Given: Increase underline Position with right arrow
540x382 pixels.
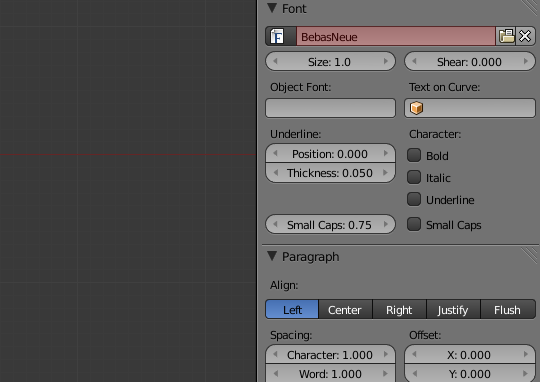Looking at the screenshot, I should click(386, 153).
